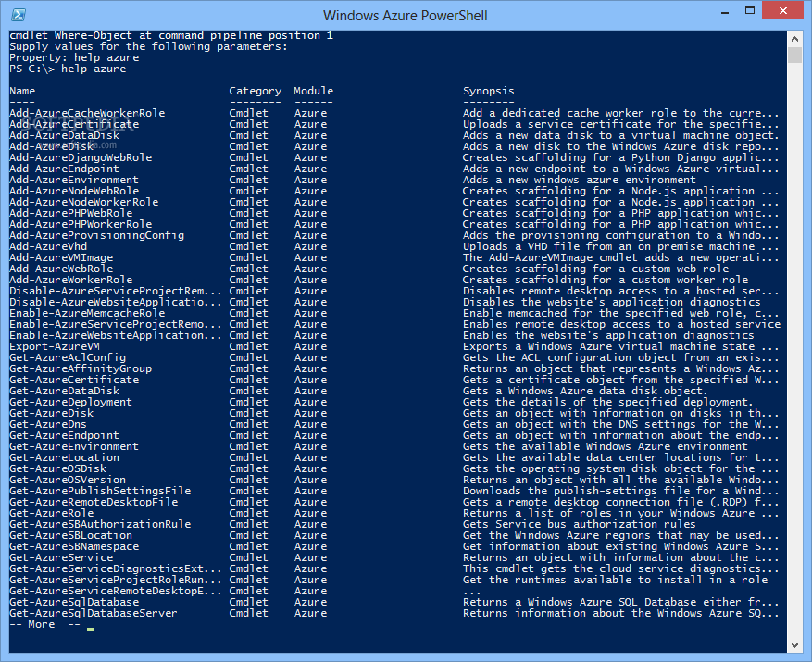The image size is (812, 662).
Task: Select the 'Get-AzureAffinityGroup' entry
Action: pyautogui.click(x=81, y=369)
